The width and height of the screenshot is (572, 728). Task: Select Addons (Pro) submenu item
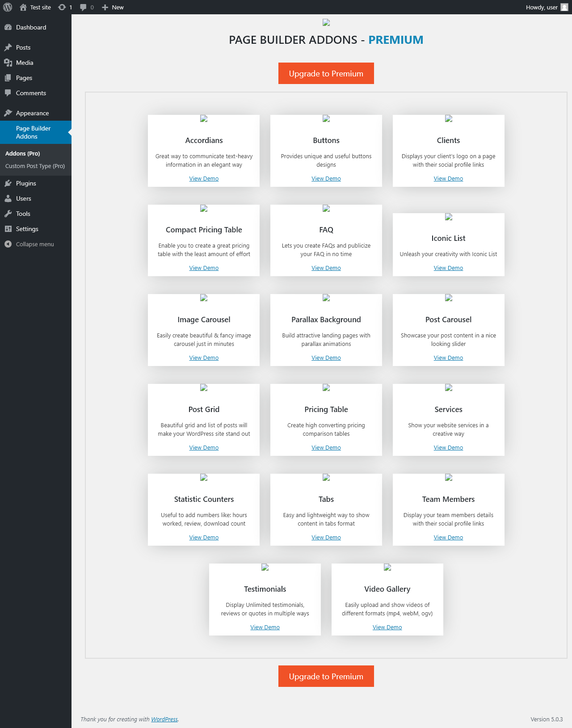point(23,153)
